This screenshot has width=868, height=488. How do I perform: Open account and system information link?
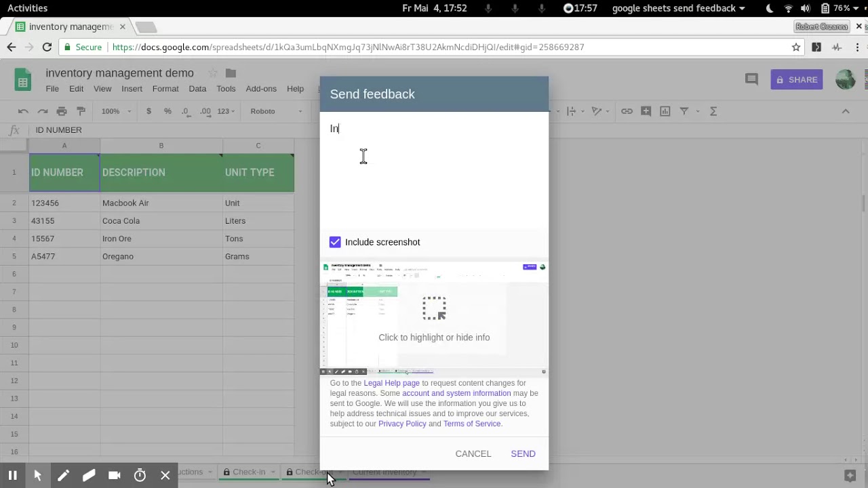pyautogui.click(x=456, y=393)
